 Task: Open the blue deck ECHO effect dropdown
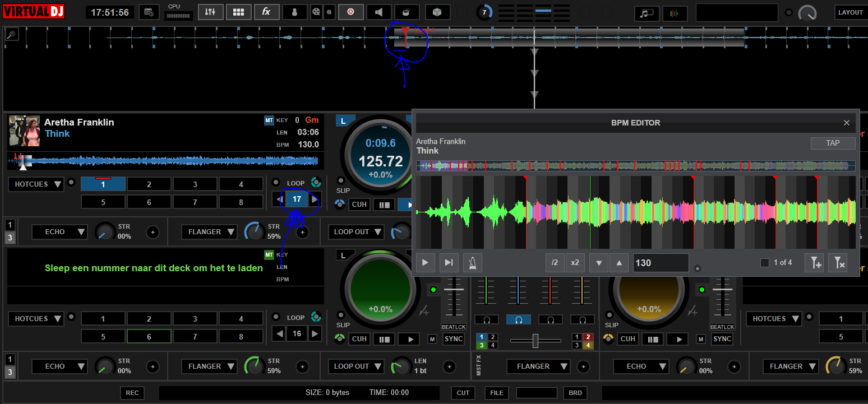pyautogui.click(x=59, y=231)
